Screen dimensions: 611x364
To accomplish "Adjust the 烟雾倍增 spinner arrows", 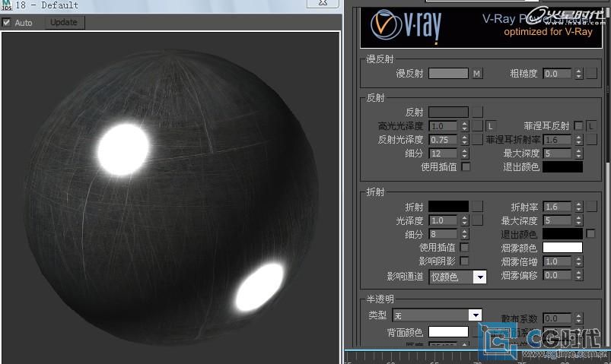I will [x=578, y=261].
